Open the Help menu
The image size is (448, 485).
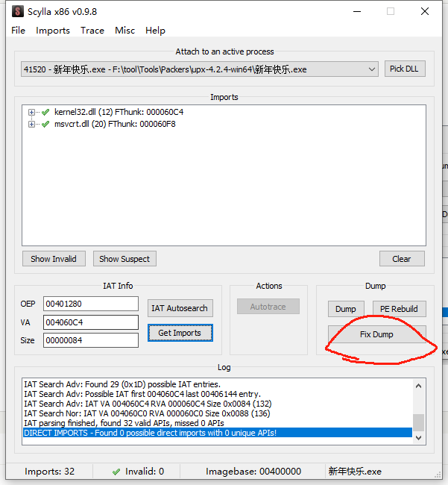tap(155, 31)
